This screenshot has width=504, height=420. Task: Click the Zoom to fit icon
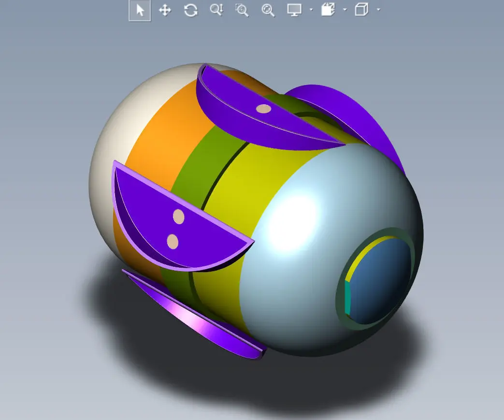coord(268,10)
